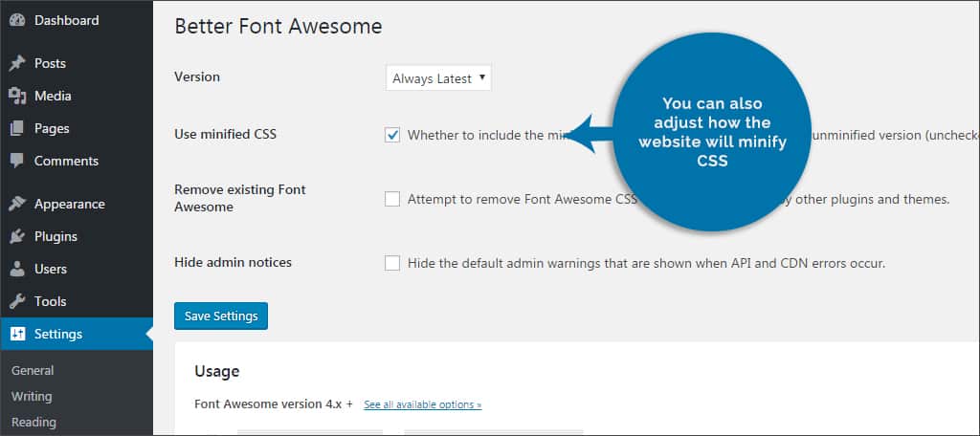This screenshot has height=436, width=980.
Task: Click the Tools wrench icon
Action: click(17, 301)
